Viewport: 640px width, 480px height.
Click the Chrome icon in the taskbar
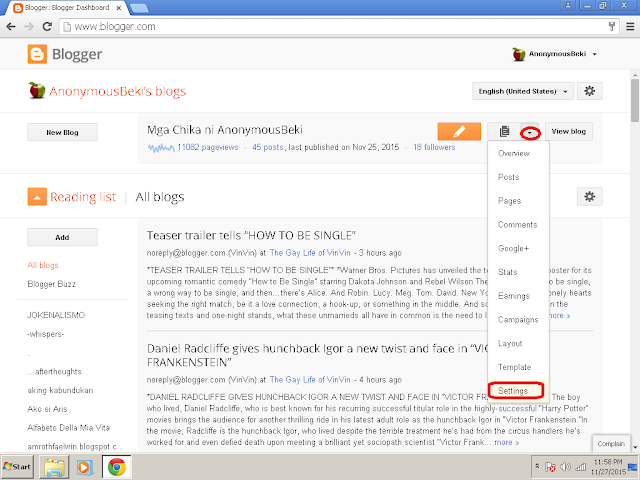tap(117, 467)
